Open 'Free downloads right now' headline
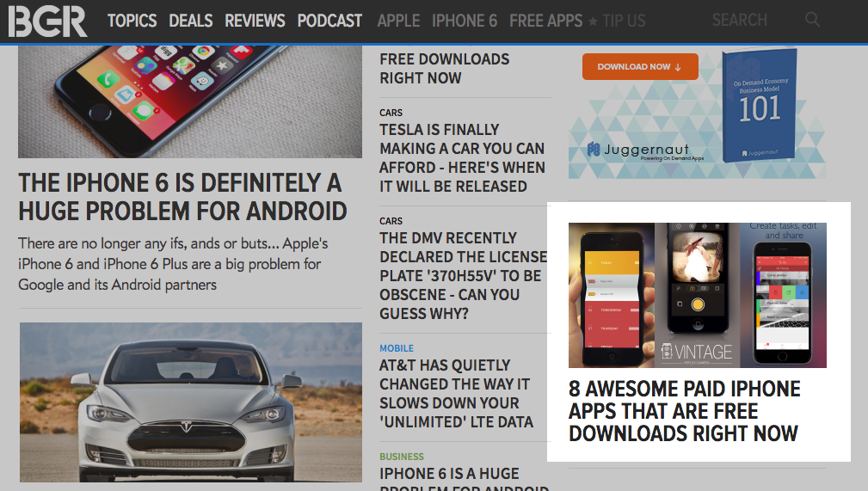The width and height of the screenshot is (868, 491). pyautogui.click(x=445, y=69)
